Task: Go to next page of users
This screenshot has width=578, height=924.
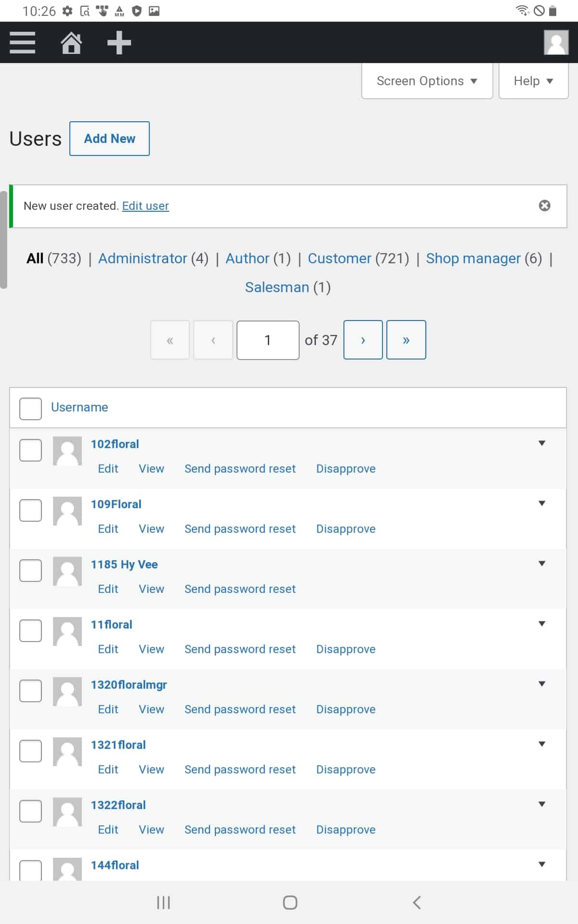Action: pyautogui.click(x=363, y=340)
